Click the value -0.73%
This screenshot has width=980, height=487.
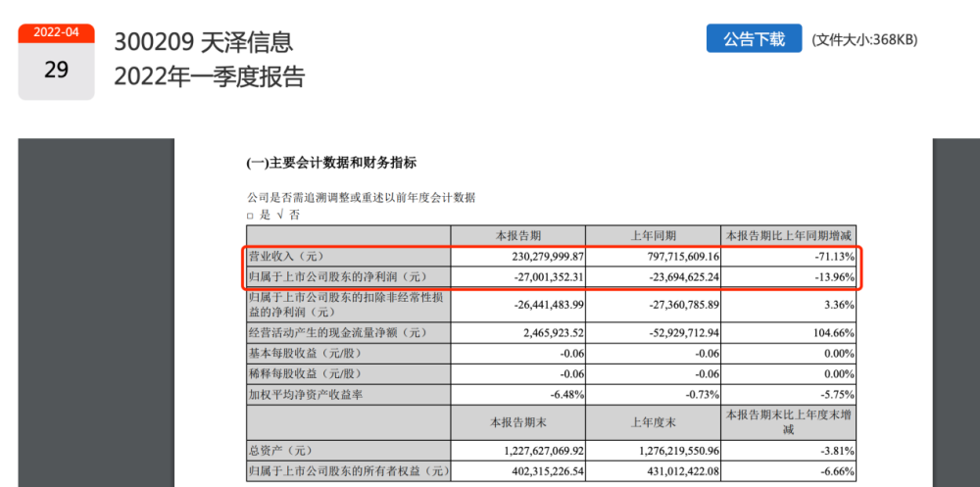tap(702, 395)
